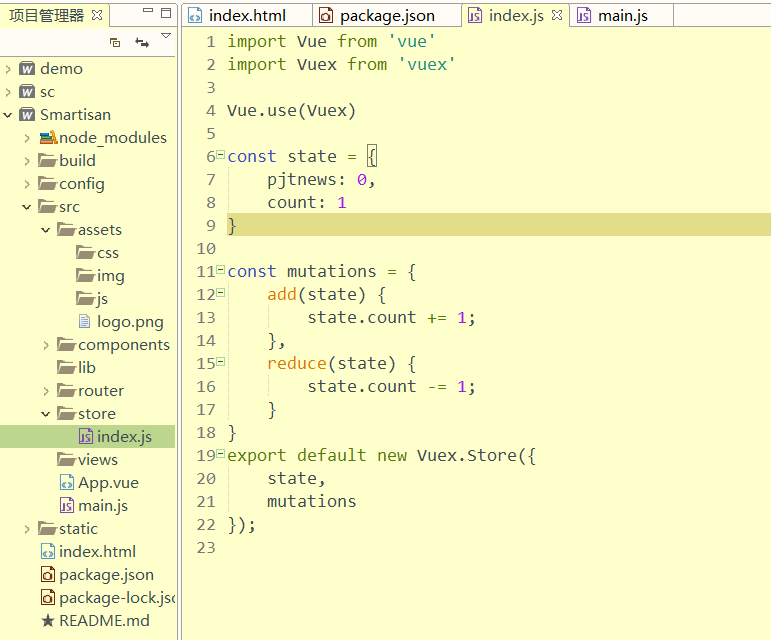Viewport: 771px width, 640px height.
Task: Switch to the package.json editor tab
Action: click(x=387, y=16)
